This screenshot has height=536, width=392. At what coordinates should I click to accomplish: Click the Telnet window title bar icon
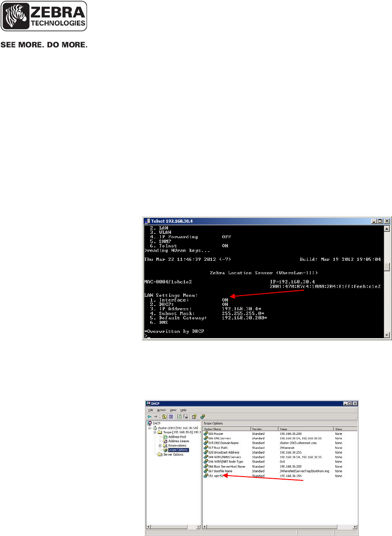[x=147, y=220]
